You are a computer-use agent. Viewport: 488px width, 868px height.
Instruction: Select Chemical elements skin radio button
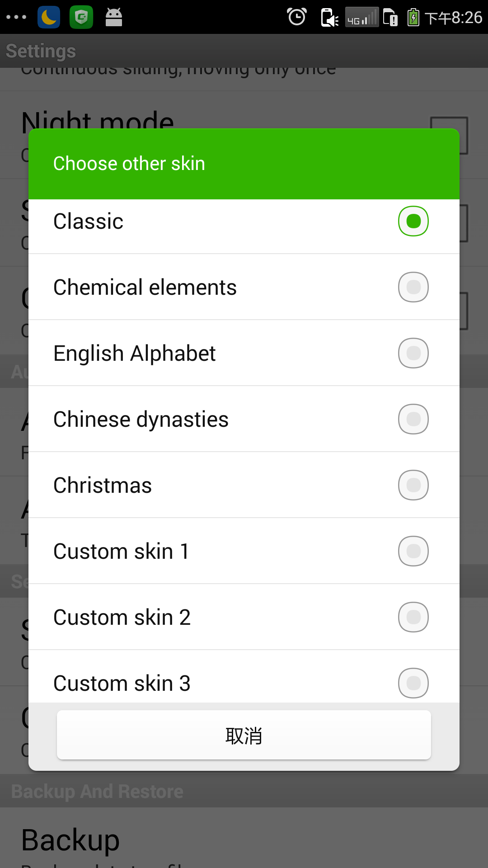pyautogui.click(x=413, y=287)
